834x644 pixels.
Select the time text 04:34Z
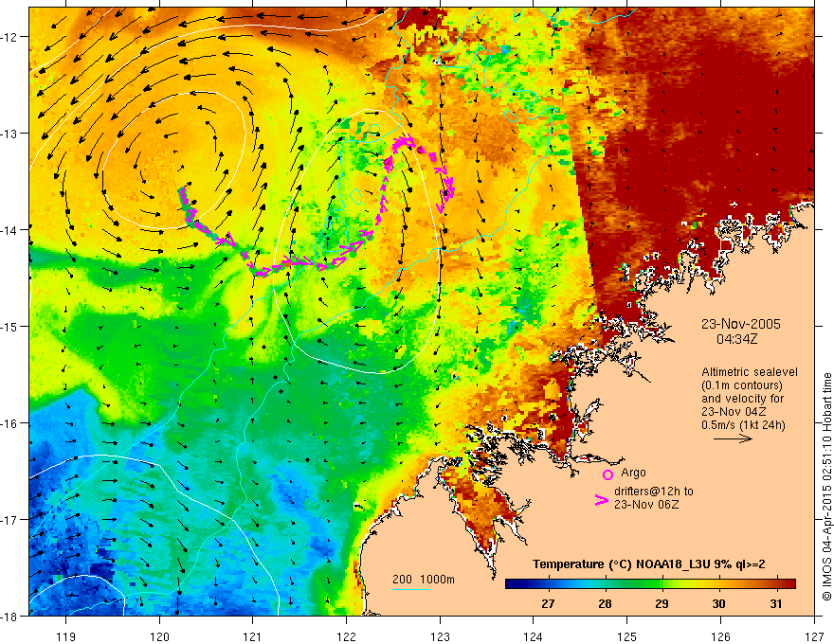point(737,339)
